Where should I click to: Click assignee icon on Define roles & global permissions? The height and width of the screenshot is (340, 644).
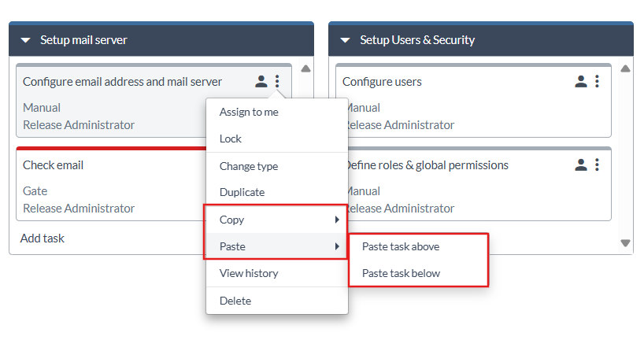581,164
